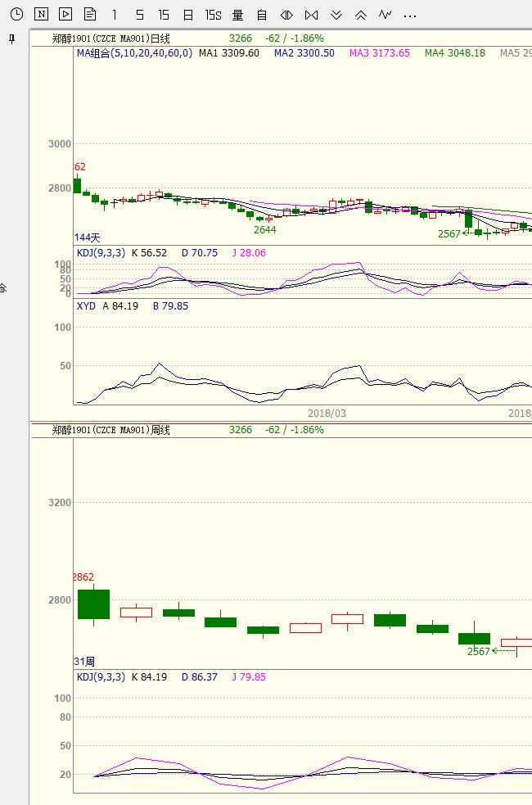Select the daily (日) period button
The width and height of the screenshot is (532, 805).
coord(188,15)
